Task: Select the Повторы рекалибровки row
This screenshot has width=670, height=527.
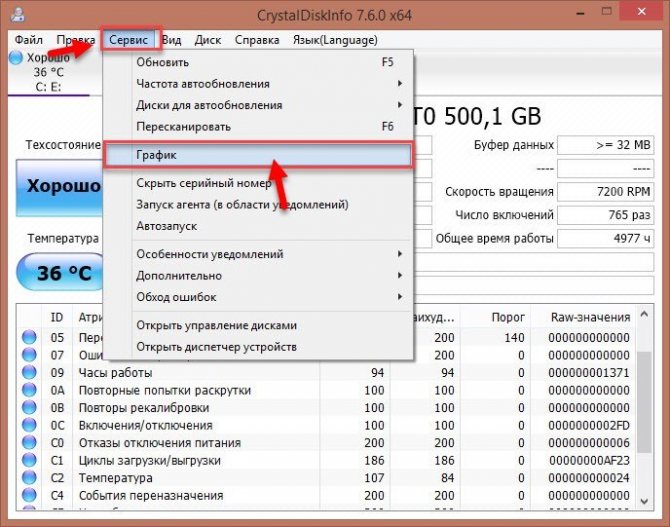Action: tap(326, 408)
